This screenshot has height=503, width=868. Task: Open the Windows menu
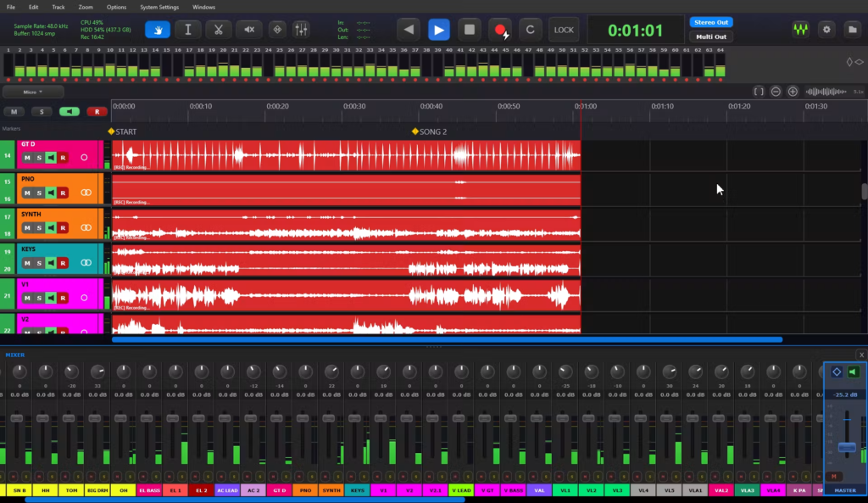pos(203,7)
